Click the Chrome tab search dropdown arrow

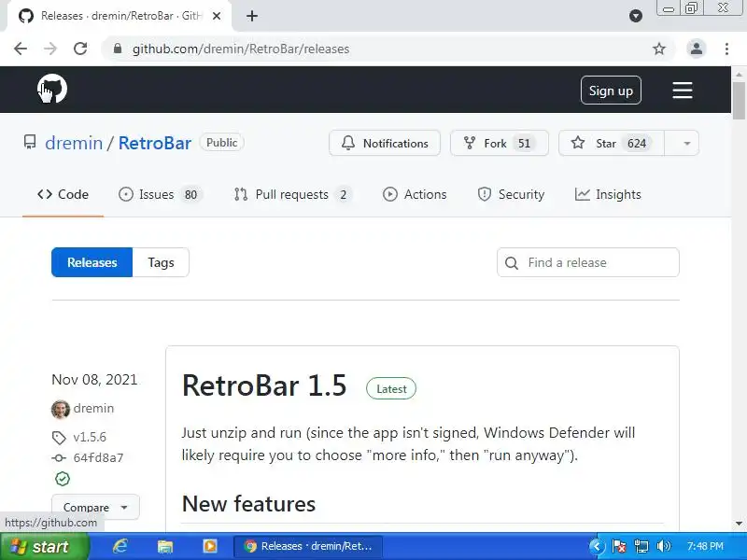tap(636, 16)
